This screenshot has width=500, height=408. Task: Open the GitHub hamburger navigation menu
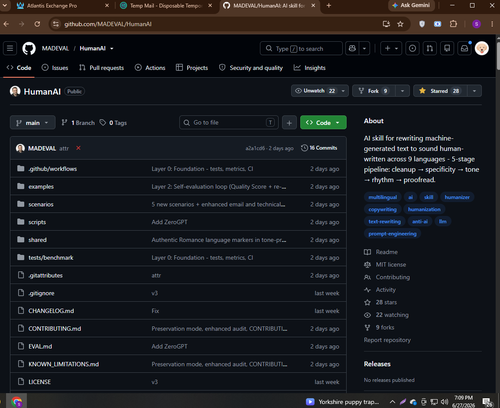(x=10, y=49)
